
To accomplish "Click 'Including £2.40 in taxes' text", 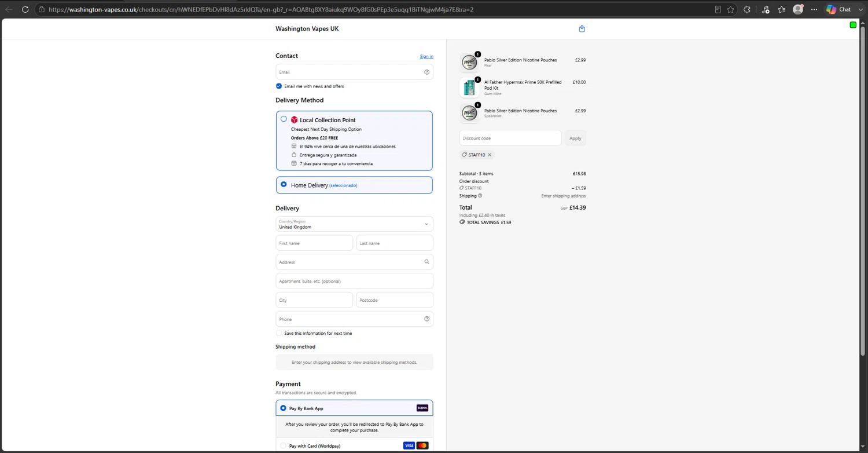I will point(482,215).
